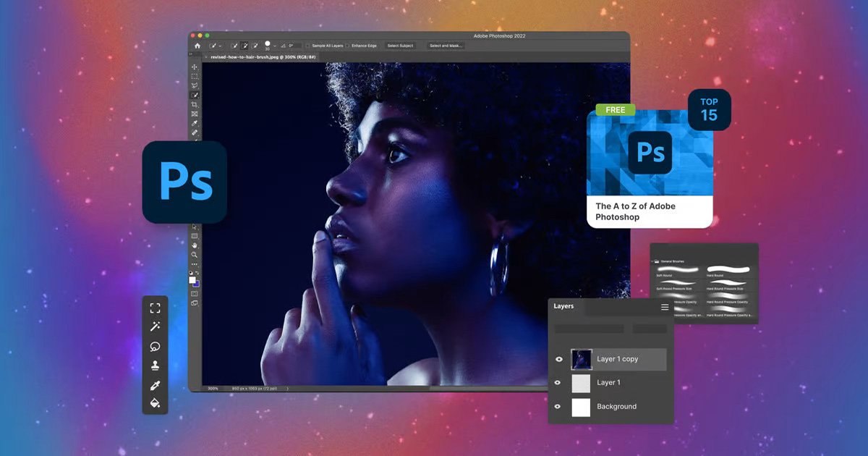Select Layer 1 thumbnail
Screen dimensions: 868x456
point(582,382)
